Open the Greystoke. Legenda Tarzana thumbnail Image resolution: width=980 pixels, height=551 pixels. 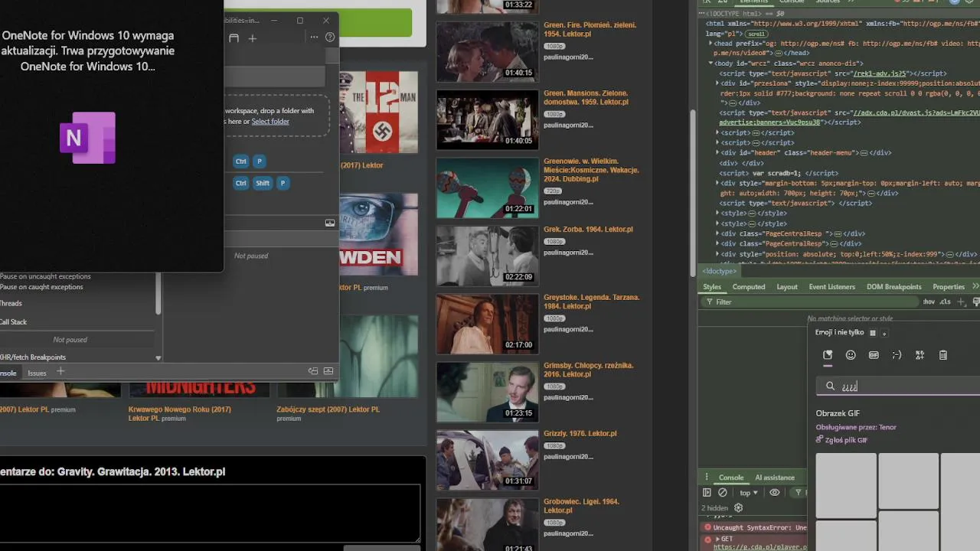click(487, 324)
